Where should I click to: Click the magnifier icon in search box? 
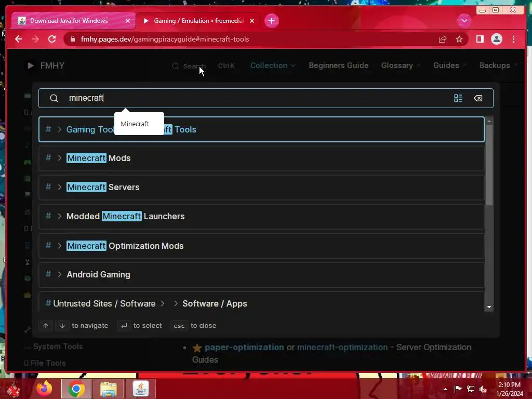tap(54, 98)
